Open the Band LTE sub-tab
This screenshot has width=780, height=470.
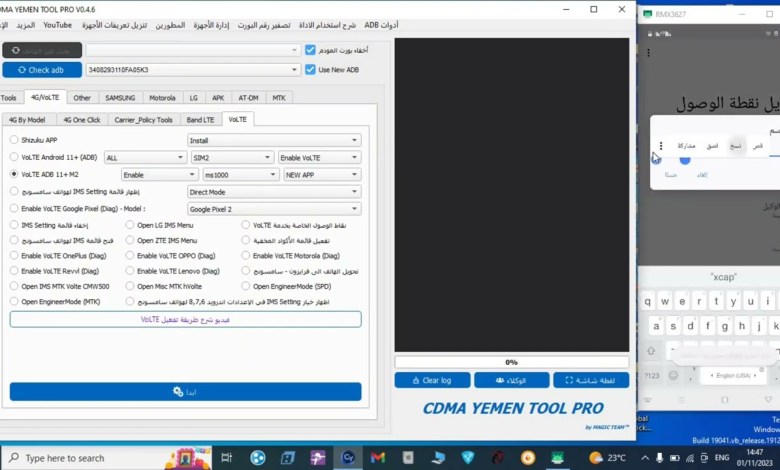pyautogui.click(x=200, y=120)
